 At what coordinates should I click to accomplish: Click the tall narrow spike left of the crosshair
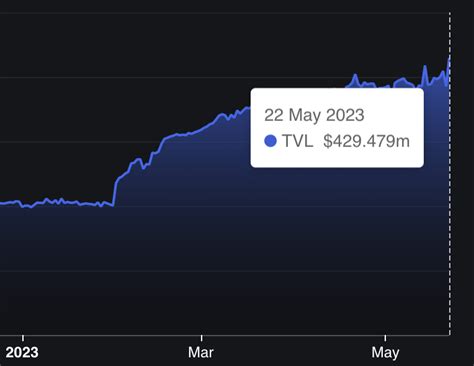coord(425,75)
